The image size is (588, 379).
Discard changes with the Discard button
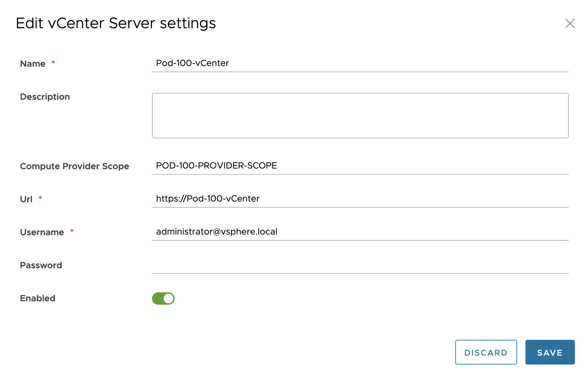(486, 352)
